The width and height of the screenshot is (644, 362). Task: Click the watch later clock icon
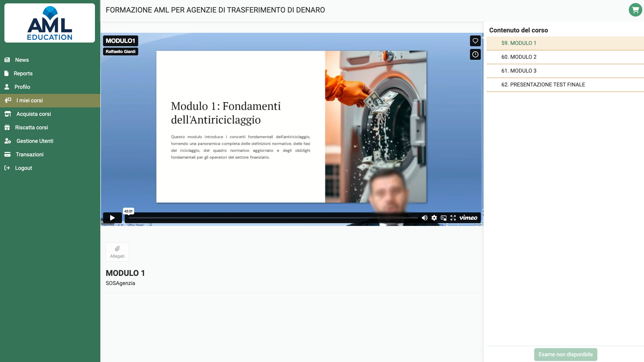click(x=475, y=54)
